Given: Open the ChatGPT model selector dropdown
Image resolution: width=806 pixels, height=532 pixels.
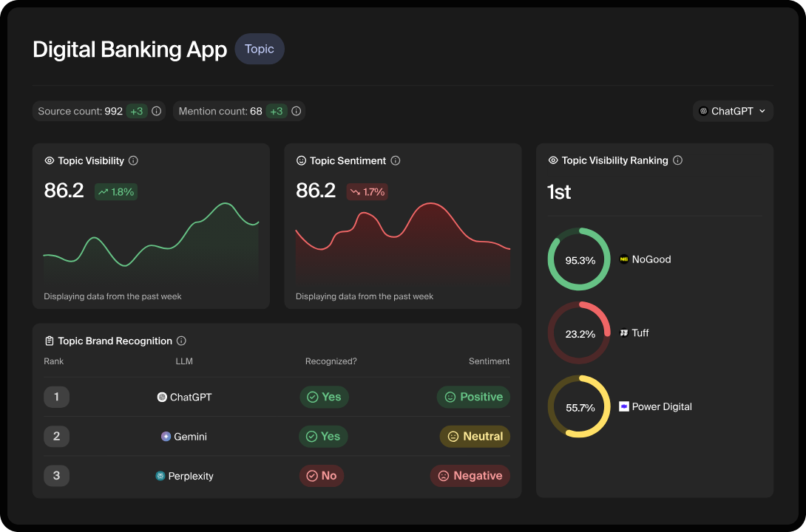Looking at the screenshot, I should [x=733, y=110].
